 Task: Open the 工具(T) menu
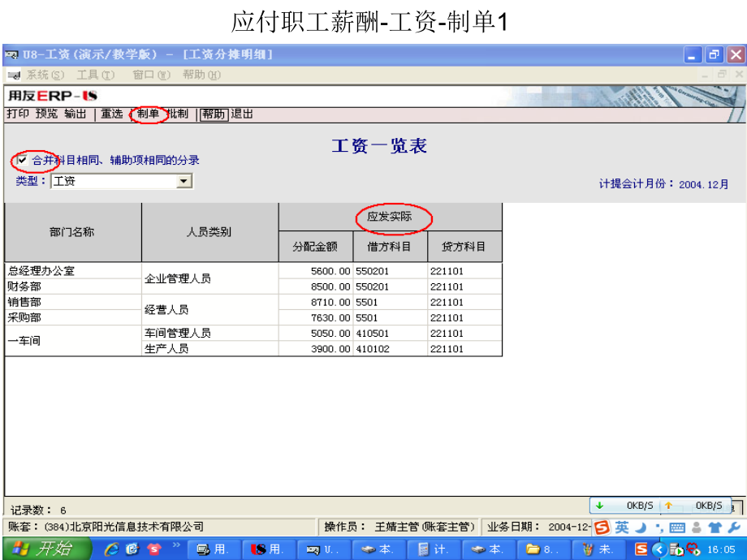coord(96,75)
